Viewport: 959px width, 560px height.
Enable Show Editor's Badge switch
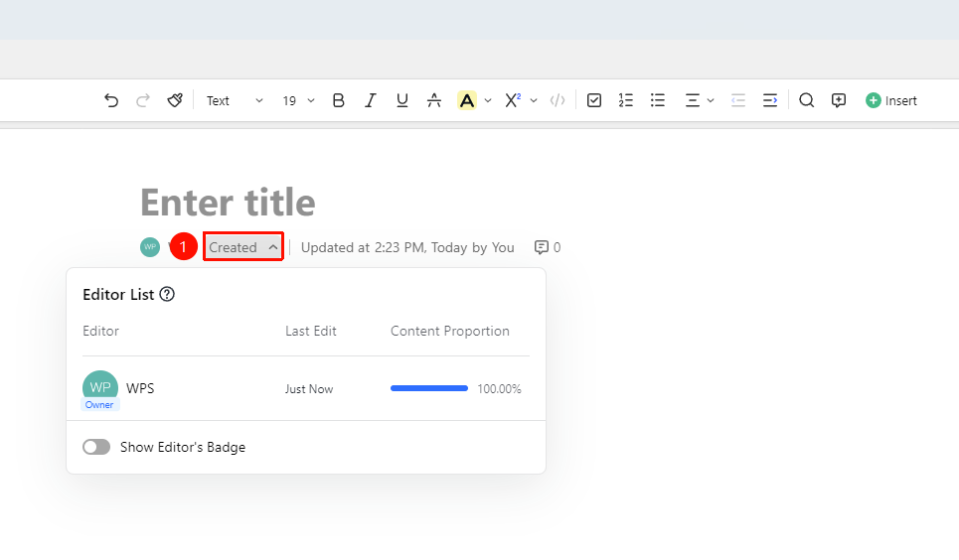(96, 447)
